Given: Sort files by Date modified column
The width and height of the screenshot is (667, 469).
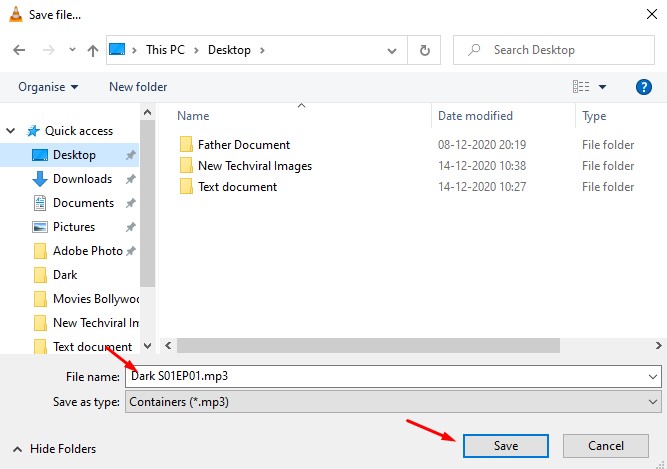Looking at the screenshot, I should coord(476,116).
